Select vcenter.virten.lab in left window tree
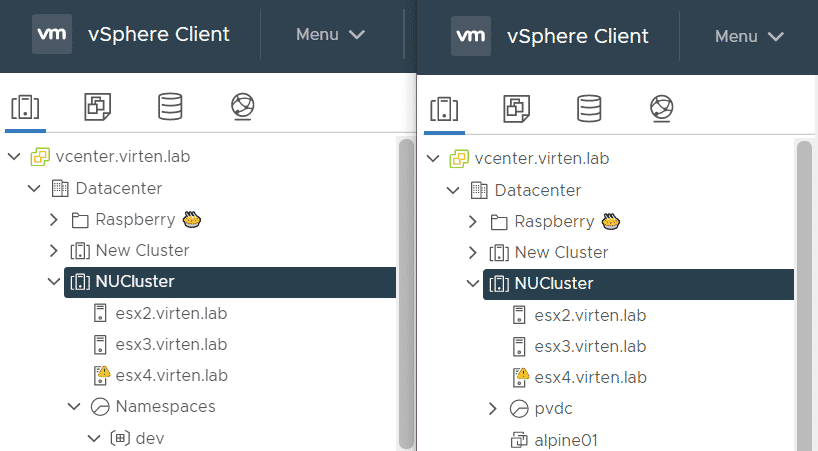818x451 pixels. pyautogui.click(x=123, y=156)
